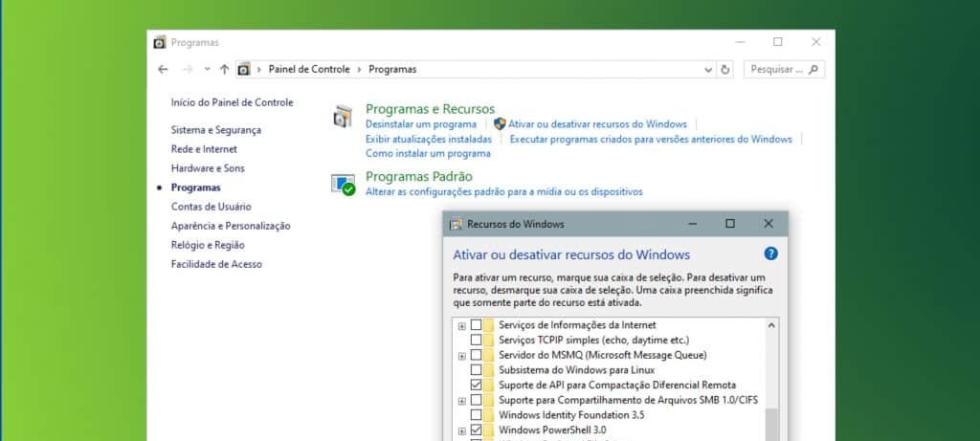The height and width of the screenshot is (441, 980).
Task: Uncheck Suporte de API para Compactação Diferencial
Action: (x=477, y=385)
